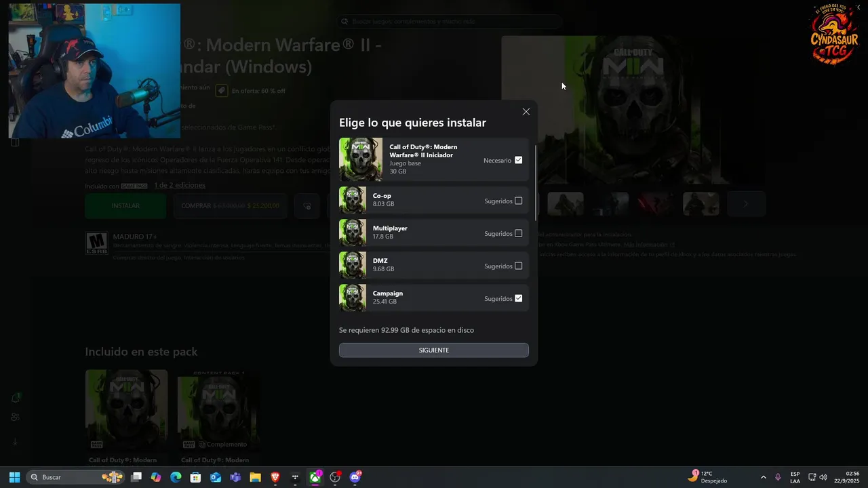Screen dimensions: 868x488
Task: Click the Xbox app search field
Action: (x=449, y=22)
